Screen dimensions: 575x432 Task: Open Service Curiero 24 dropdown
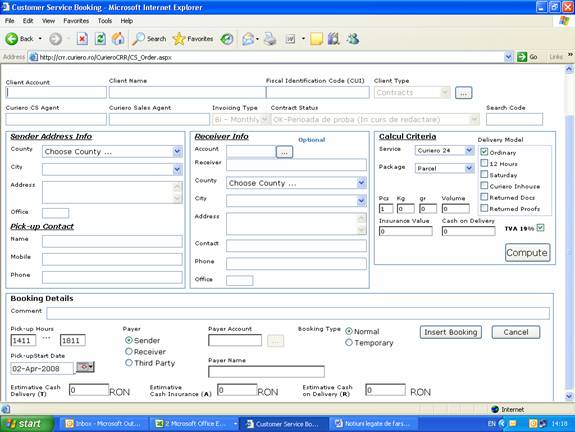[x=469, y=150]
